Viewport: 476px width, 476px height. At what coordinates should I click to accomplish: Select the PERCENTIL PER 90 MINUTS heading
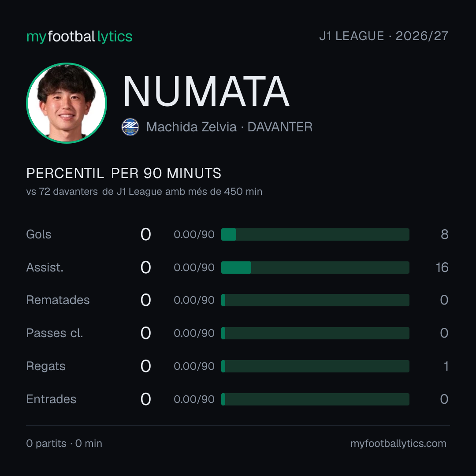click(123, 173)
